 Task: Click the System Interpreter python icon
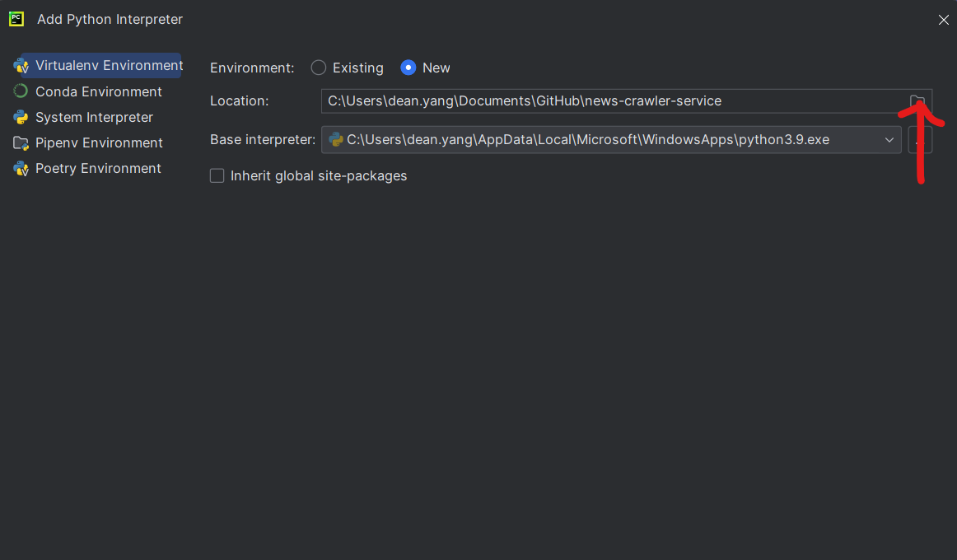point(21,117)
